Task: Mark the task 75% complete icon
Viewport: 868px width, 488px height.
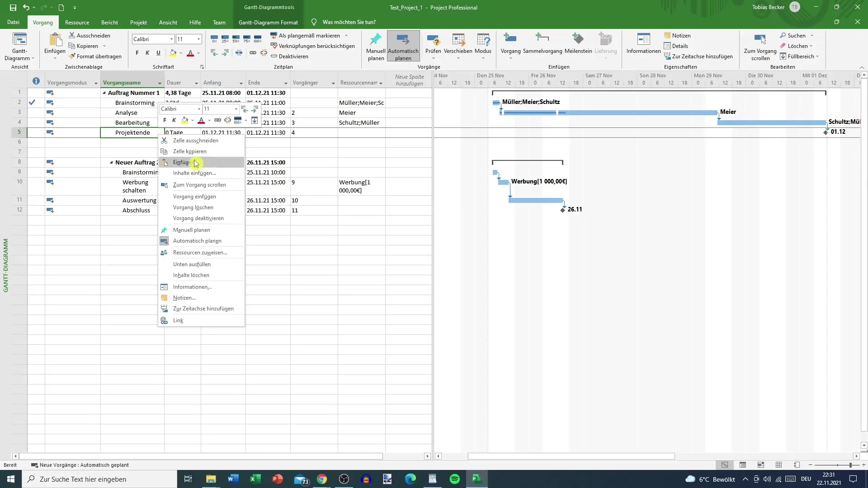Action: [x=247, y=39]
